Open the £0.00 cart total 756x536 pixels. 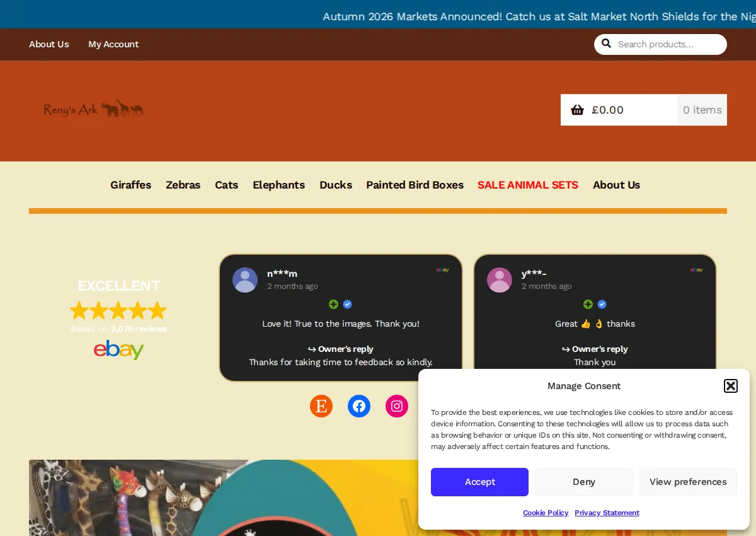608,110
